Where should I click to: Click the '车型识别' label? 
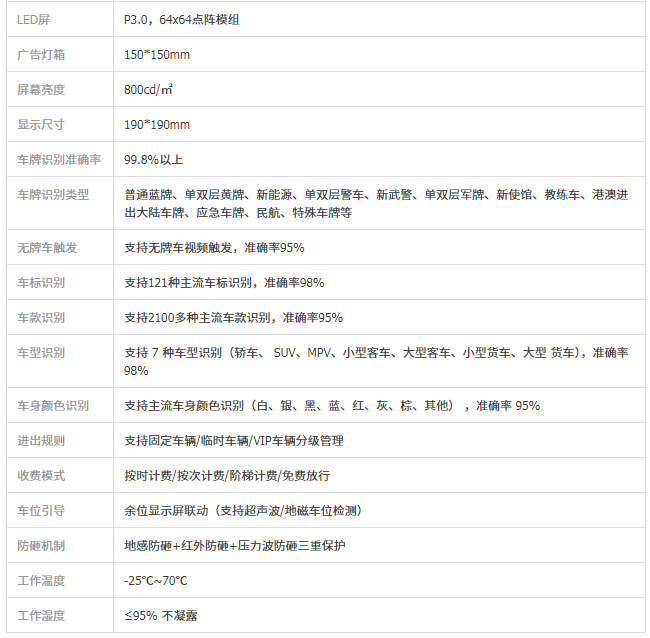click(41, 353)
